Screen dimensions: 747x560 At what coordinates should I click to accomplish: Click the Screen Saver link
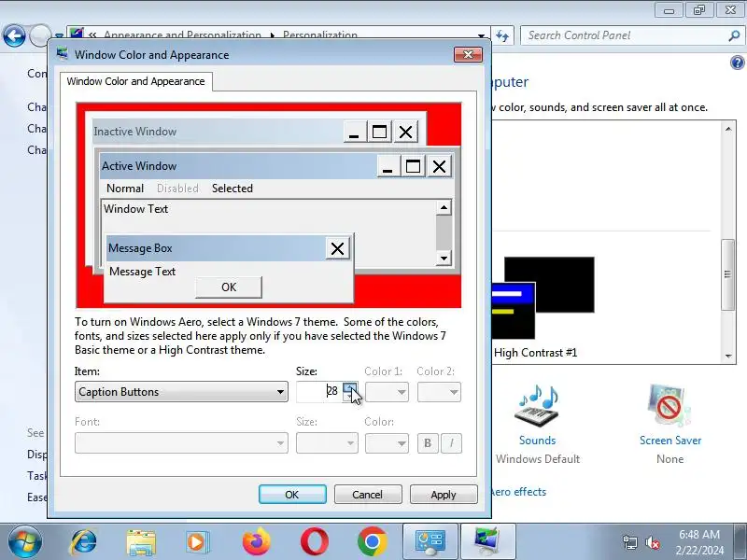(670, 441)
